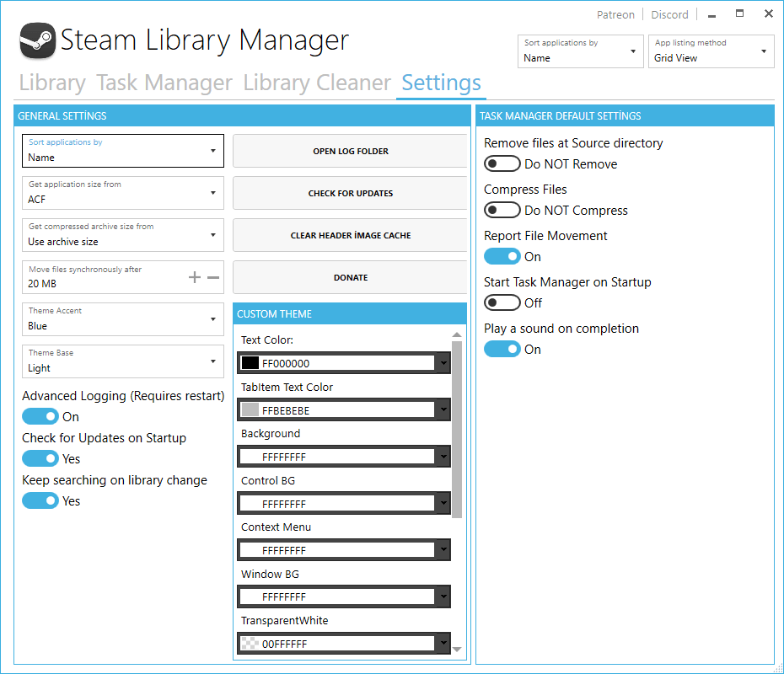Minimize the Steam Library Manager window
Screen dimensions: 784x674
(712, 15)
